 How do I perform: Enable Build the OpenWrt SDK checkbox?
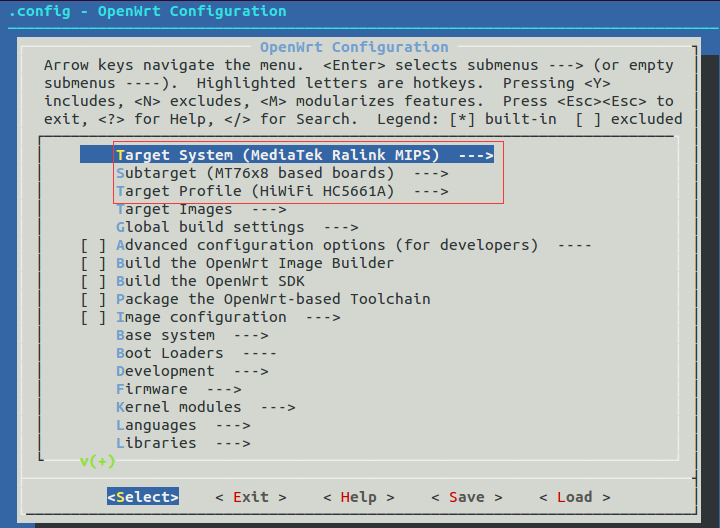tap(93, 281)
